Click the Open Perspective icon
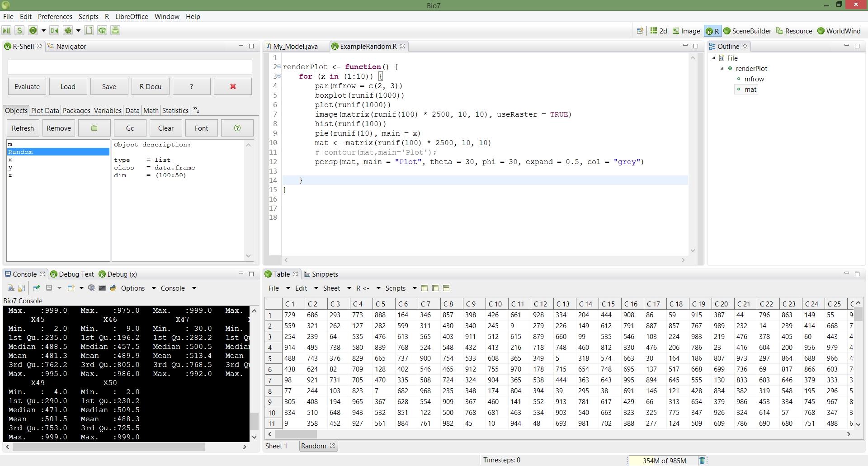The width and height of the screenshot is (868, 466). (x=640, y=31)
